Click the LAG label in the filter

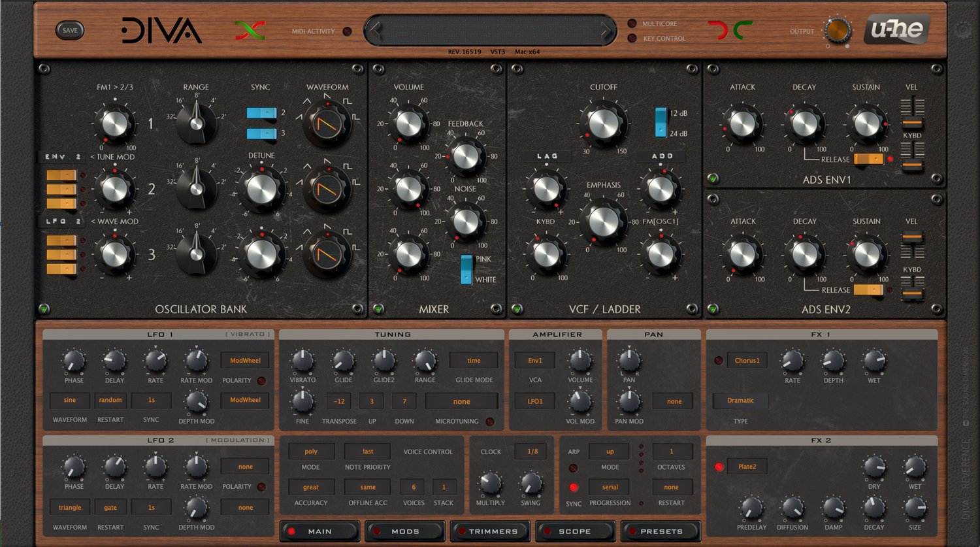[x=547, y=156]
